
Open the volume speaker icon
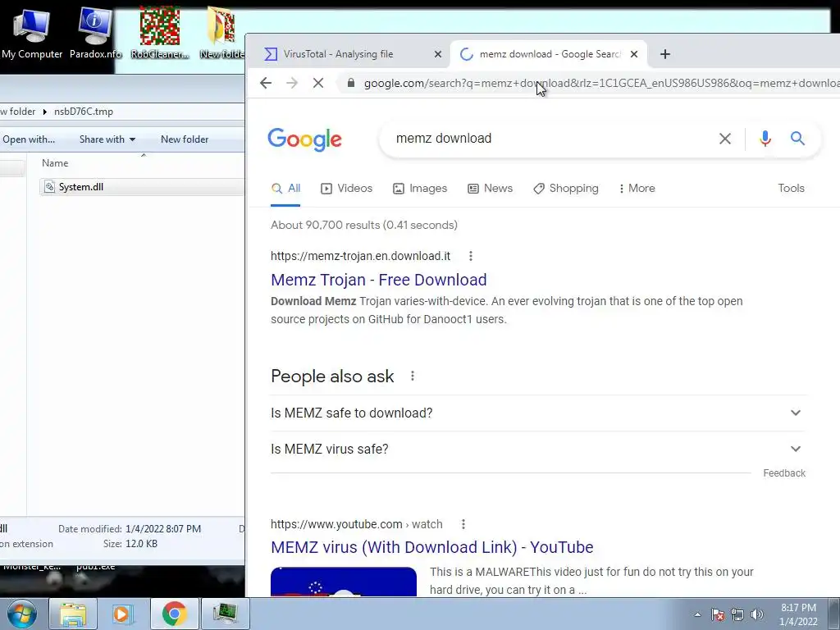757,614
